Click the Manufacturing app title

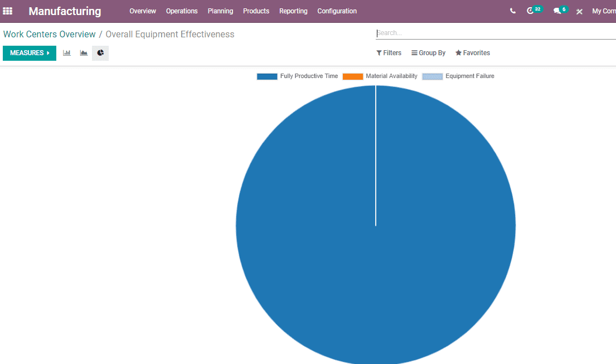tap(65, 11)
